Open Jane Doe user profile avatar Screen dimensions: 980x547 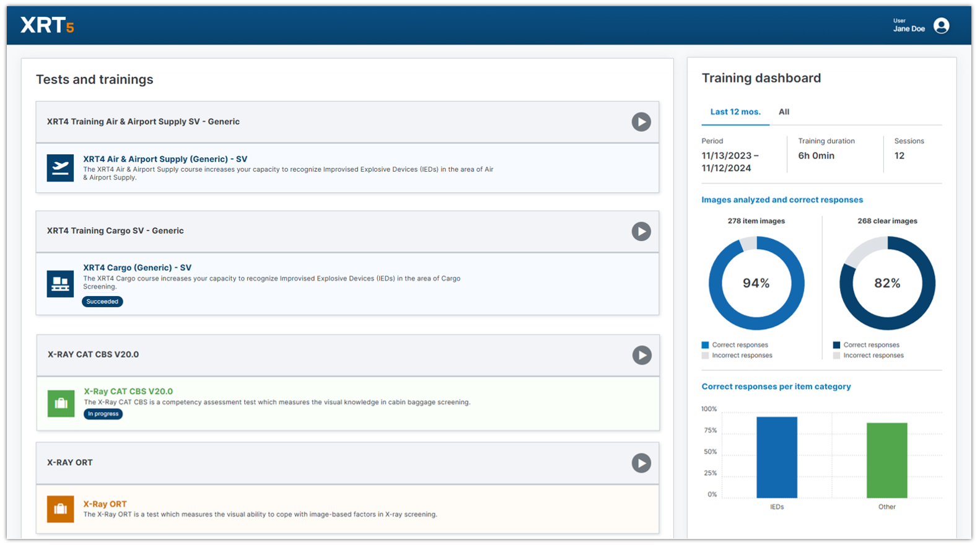(x=941, y=25)
